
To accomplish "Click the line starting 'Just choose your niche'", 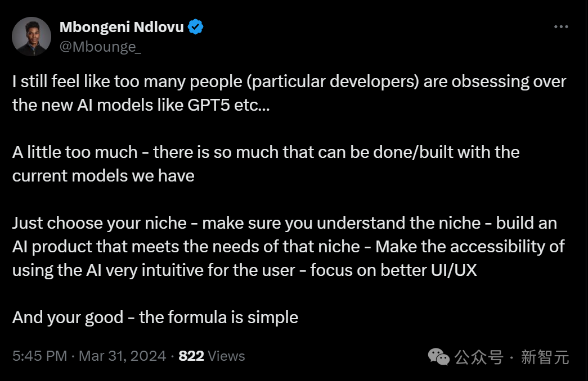I will 284,223.
